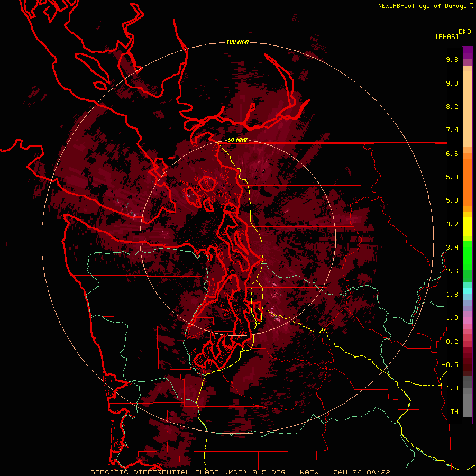Image resolution: width=476 pixels, height=476 pixels.
Task: Click the 9.8 scale value
Action: [452, 59]
